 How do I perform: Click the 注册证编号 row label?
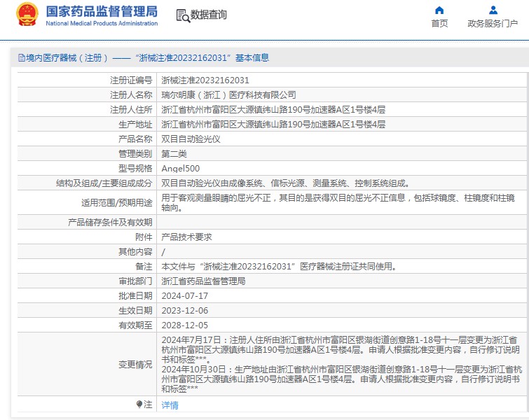tap(131, 80)
